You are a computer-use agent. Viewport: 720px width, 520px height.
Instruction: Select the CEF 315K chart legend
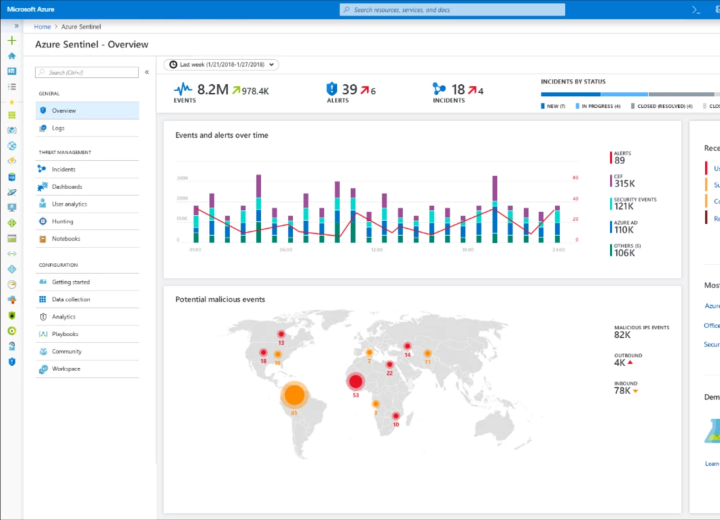click(x=623, y=181)
